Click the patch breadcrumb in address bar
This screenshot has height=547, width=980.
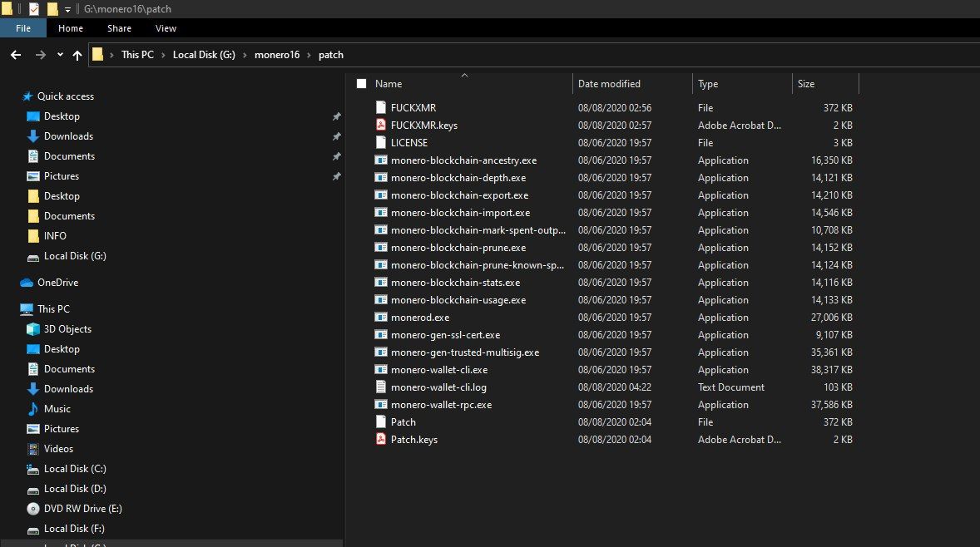point(330,55)
